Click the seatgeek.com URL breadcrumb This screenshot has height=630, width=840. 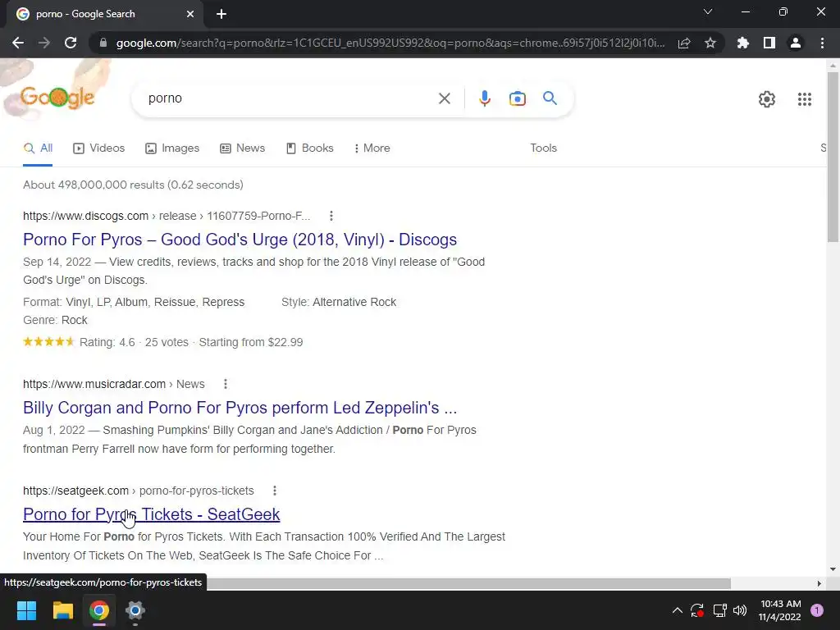pos(138,491)
